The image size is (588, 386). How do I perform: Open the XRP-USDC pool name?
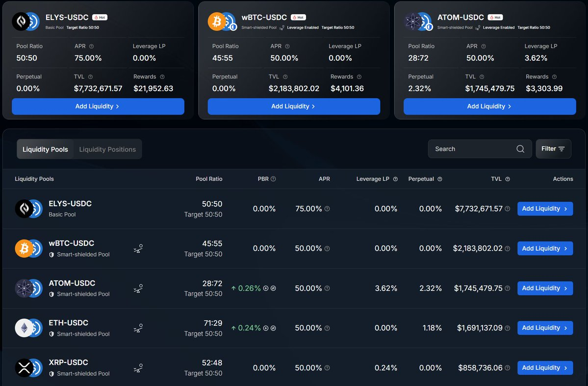pos(68,362)
